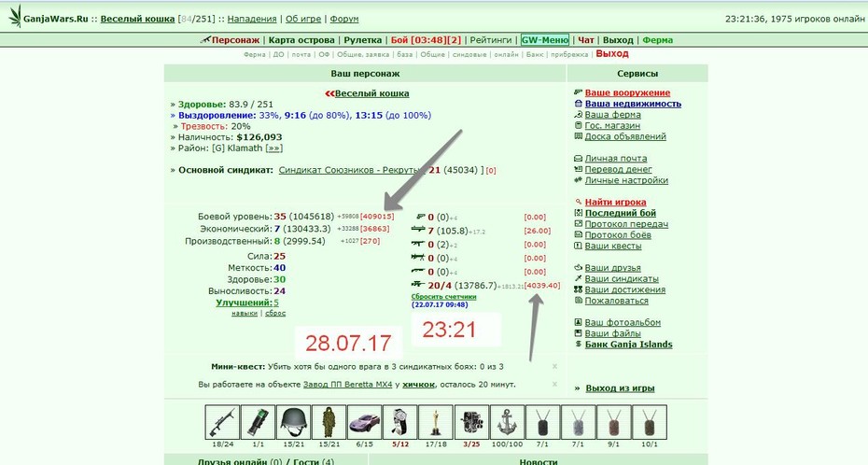Open Ваша ферма service link
Image resolution: width=868 pixels, height=465 pixels.
(x=613, y=115)
